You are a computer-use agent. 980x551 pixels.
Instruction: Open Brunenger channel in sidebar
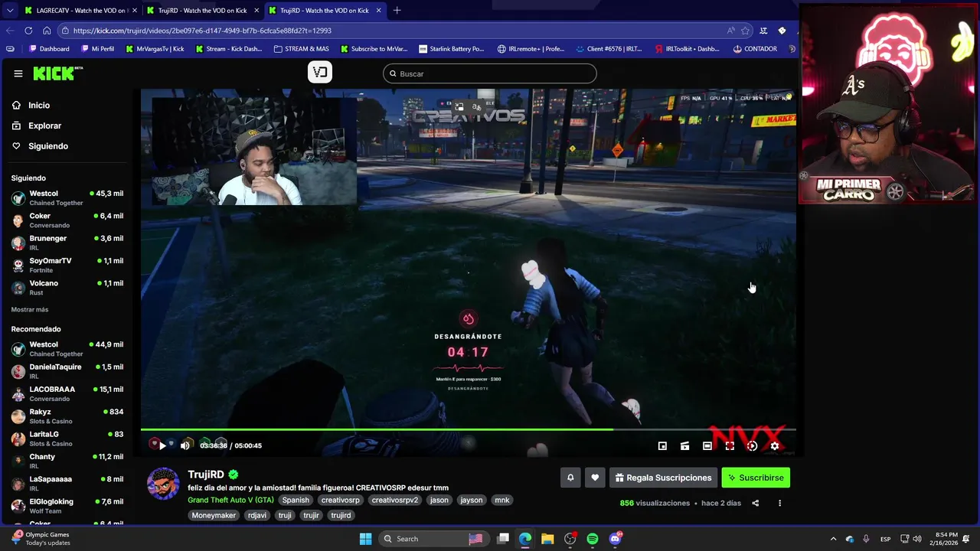pyautogui.click(x=67, y=243)
